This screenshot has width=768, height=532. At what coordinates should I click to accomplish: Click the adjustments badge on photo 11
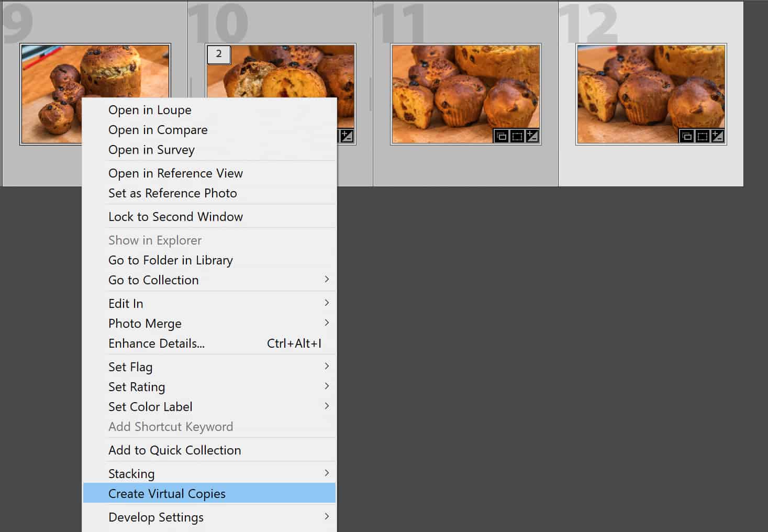[x=531, y=136]
